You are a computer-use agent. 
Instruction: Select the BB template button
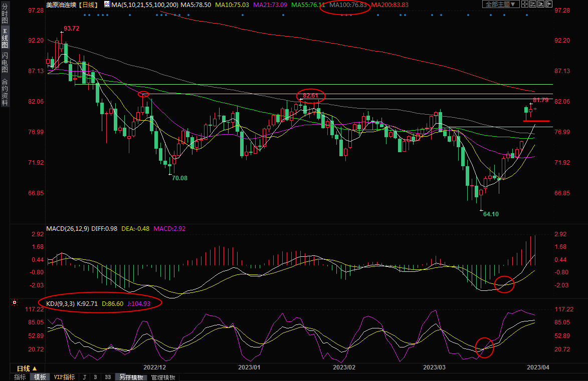(108, 377)
